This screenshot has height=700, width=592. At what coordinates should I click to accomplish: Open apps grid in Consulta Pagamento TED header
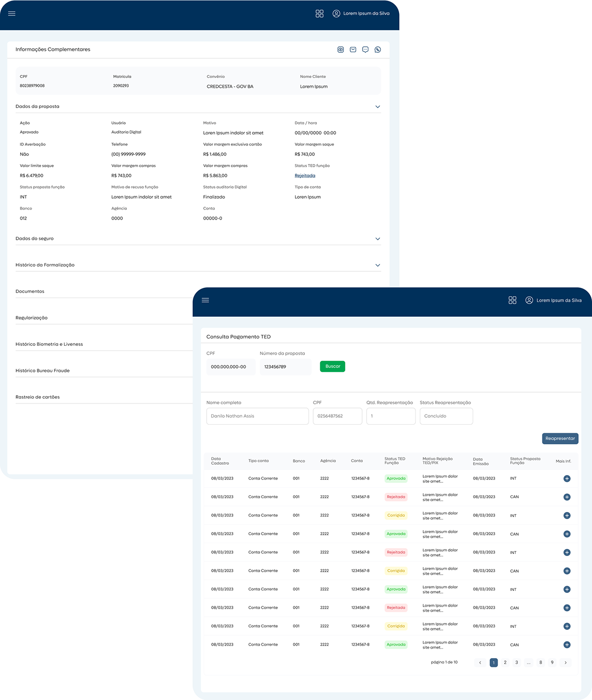[x=513, y=300]
